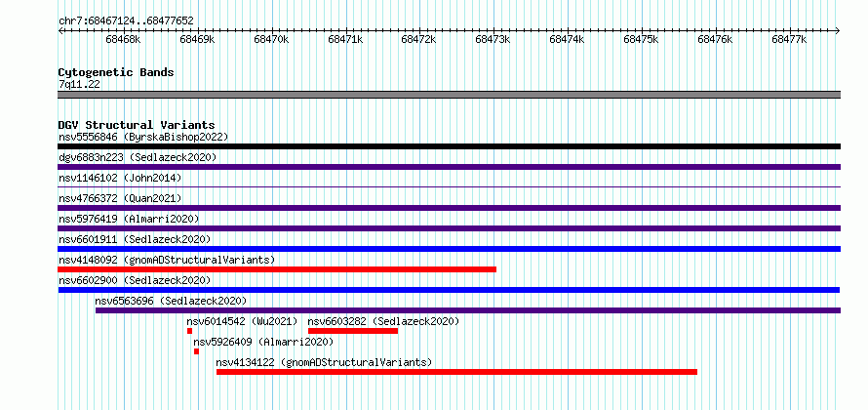The image size is (868, 410).
Task: Click the 'nsv4134122 (gnomADStructuralVariants)' label text
Action: (324, 362)
